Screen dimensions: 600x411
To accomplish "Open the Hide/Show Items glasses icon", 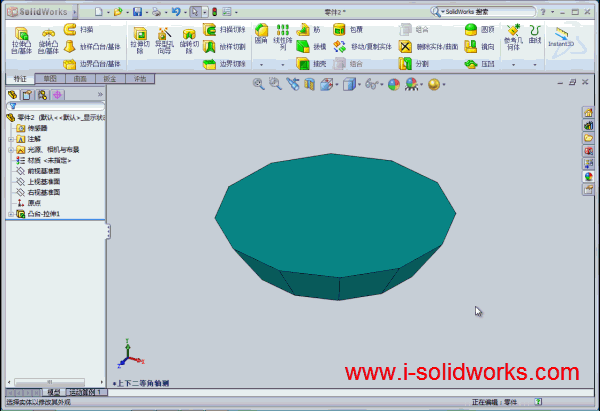I will tap(372, 84).
